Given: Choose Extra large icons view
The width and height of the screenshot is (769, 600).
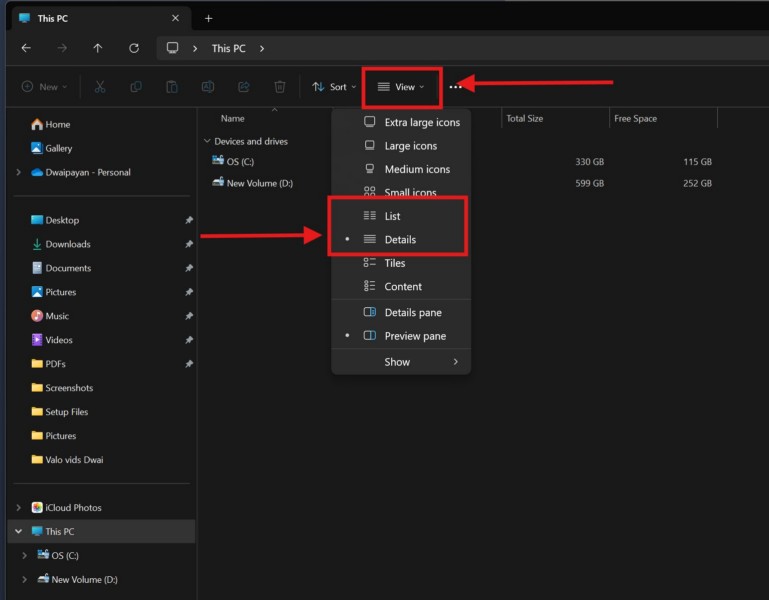Looking at the screenshot, I should coord(421,123).
